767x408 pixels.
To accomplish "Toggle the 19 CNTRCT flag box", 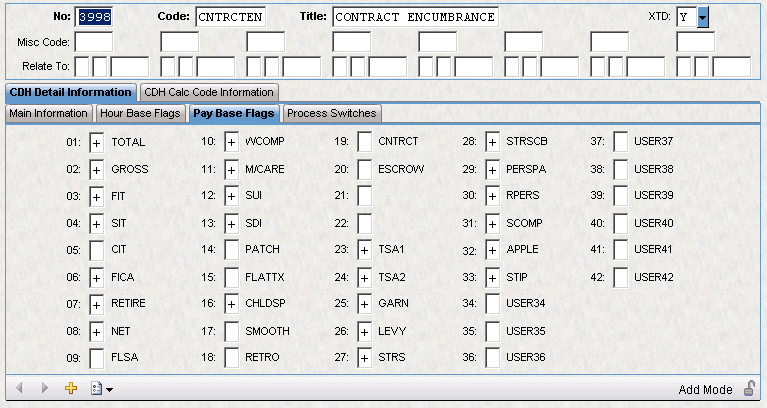I will (x=365, y=143).
